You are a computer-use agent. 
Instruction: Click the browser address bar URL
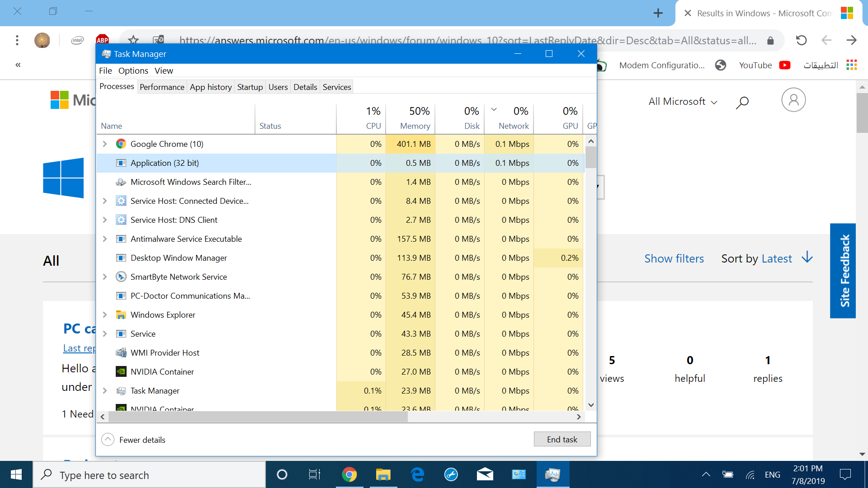tap(467, 40)
